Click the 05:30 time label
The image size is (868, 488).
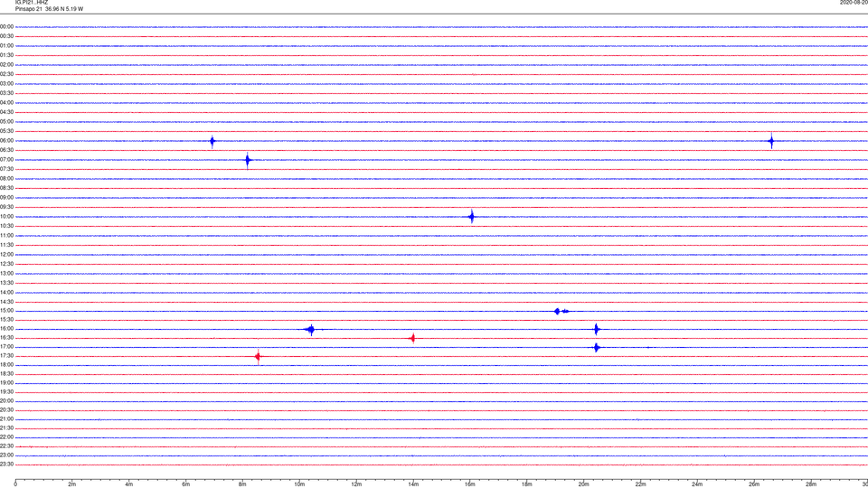tap(6, 131)
